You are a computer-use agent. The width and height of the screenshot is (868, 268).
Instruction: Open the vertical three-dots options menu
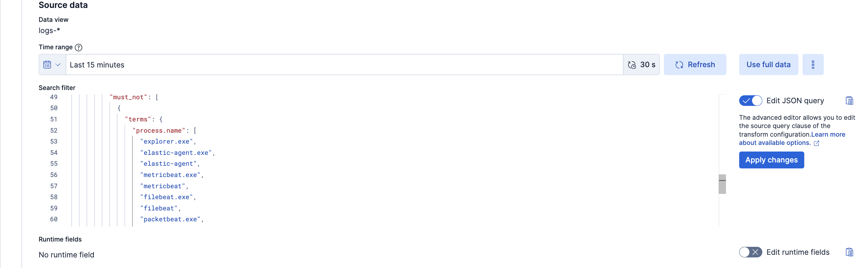(x=813, y=65)
